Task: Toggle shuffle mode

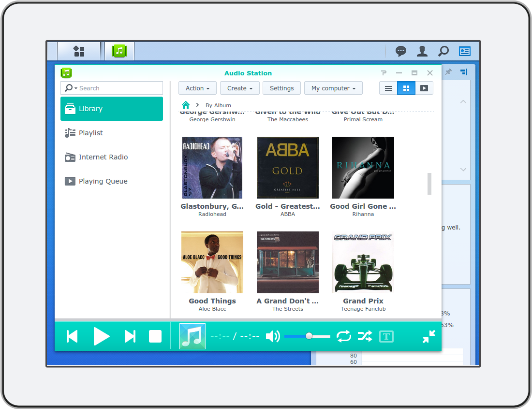Action: 365,337
